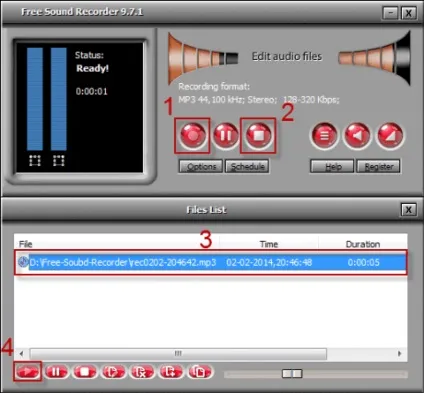Open the Schedule settings
This screenshot has width=424, height=393.
247,166
